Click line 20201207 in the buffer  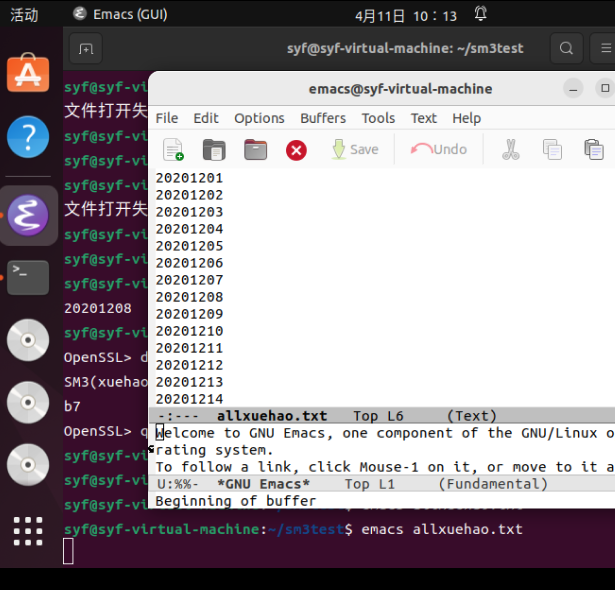point(189,280)
